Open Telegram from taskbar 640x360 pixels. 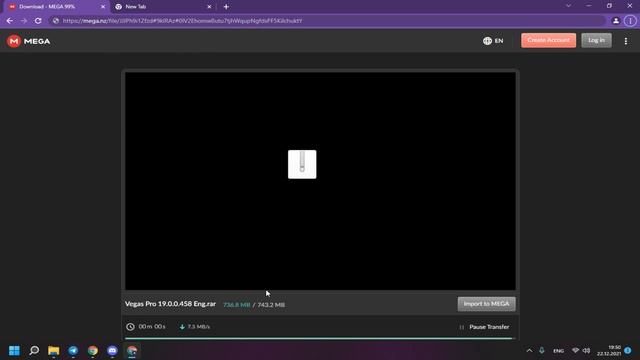[73, 351]
